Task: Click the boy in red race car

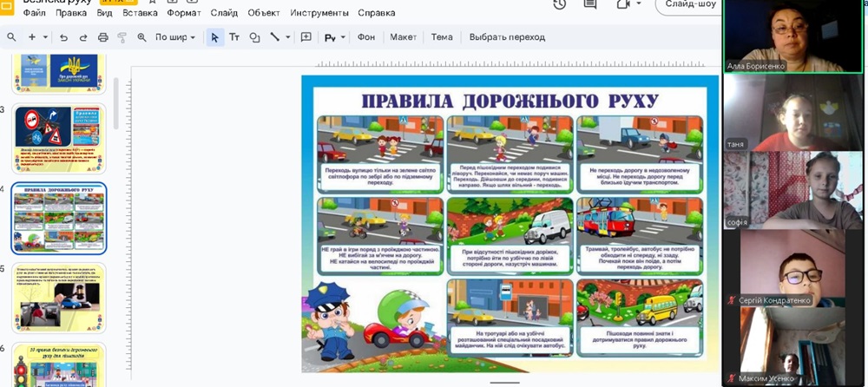Action: [400, 320]
